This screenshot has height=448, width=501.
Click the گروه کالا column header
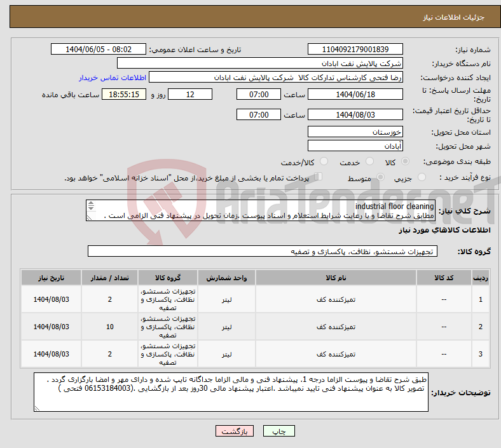pyautogui.click(x=168, y=278)
